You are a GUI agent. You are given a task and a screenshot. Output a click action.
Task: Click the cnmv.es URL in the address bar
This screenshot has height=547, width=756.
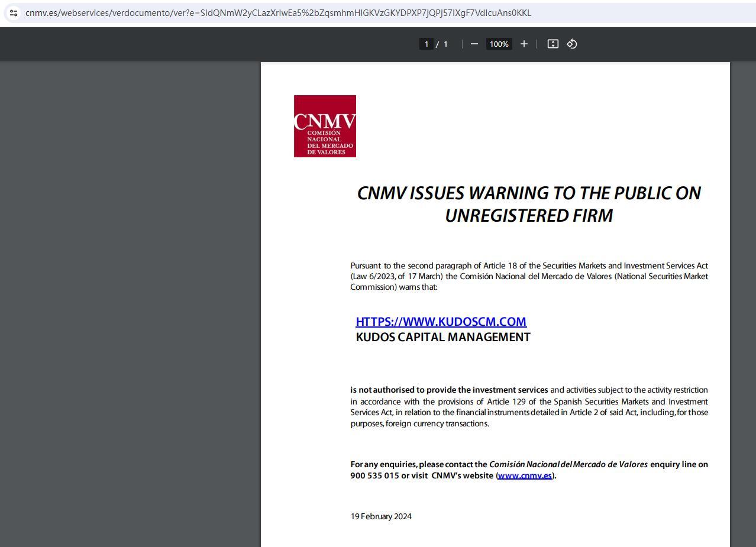click(x=278, y=12)
